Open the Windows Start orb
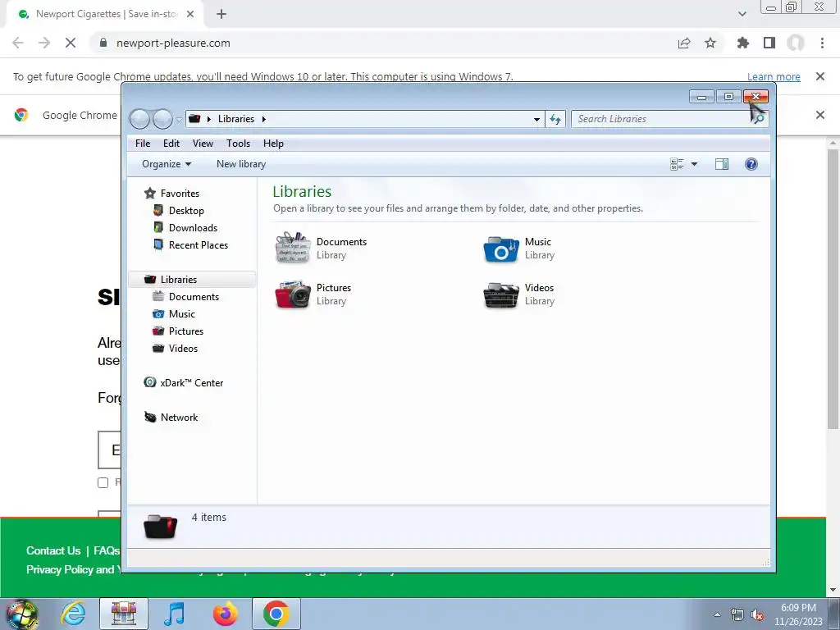This screenshot has width=840, height=630. 21,614
